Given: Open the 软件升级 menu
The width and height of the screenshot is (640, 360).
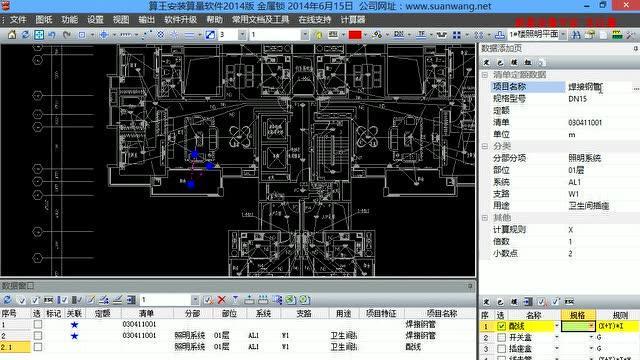Looking at the screenshot, I should (180, 20).
